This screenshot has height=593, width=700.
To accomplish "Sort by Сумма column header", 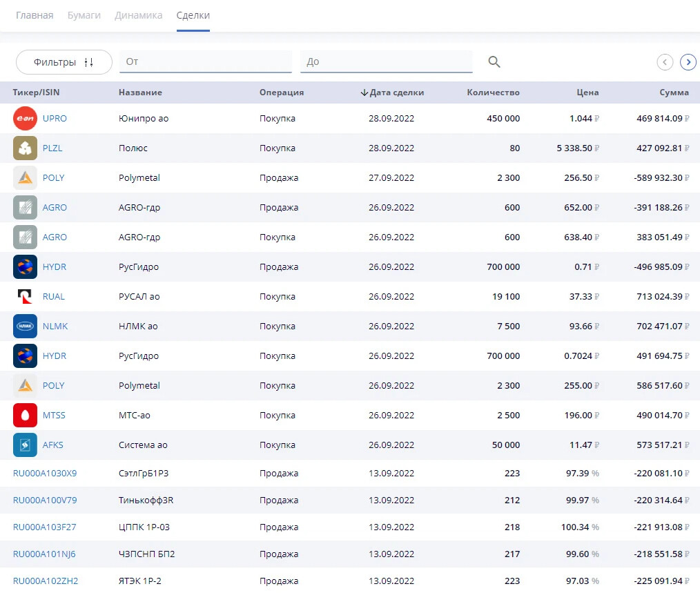I will pyautogui.click(x=674, y=93).
